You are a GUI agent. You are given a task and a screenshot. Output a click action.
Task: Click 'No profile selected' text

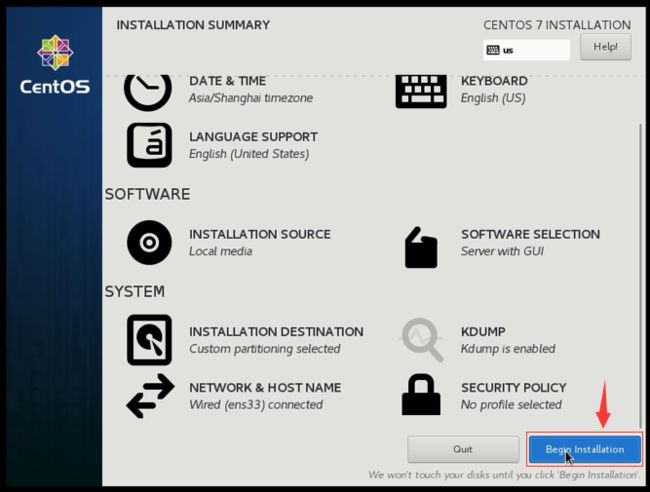(511, 405)
